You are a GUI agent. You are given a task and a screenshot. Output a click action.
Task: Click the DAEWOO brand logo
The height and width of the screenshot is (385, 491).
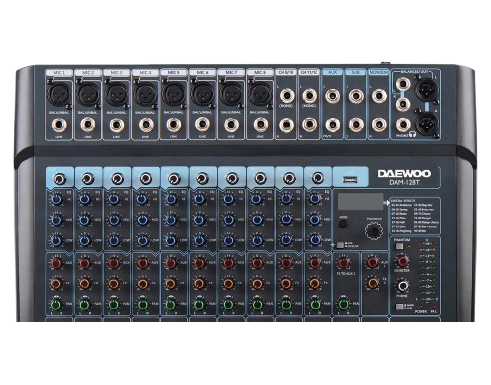click(404, 173)
